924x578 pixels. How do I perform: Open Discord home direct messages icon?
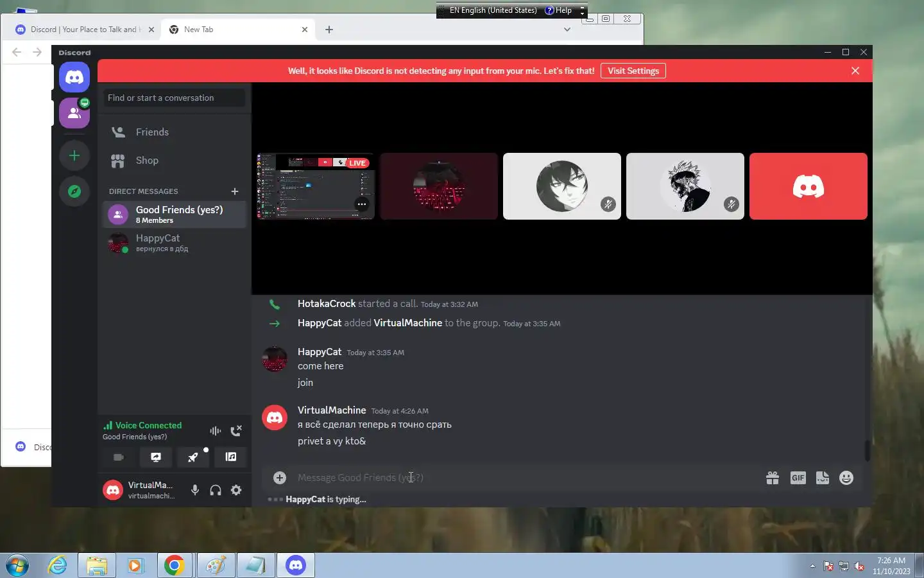[74, 77]
